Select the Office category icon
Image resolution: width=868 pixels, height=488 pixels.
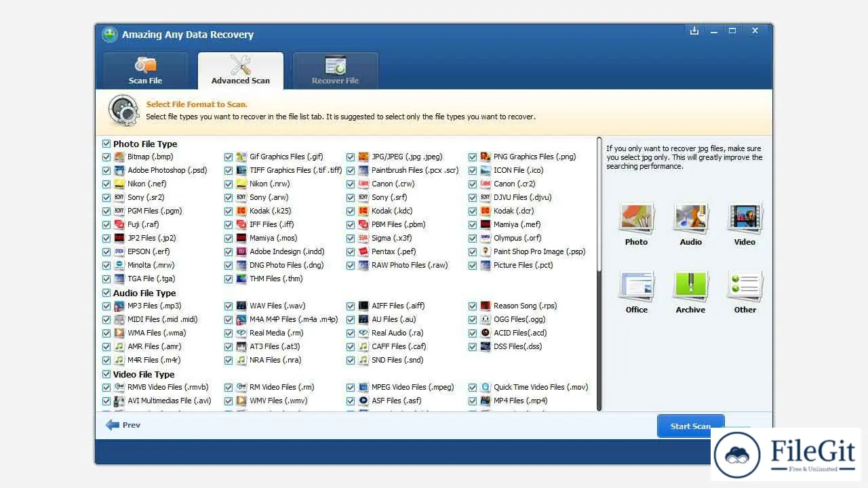pos(636,287)
